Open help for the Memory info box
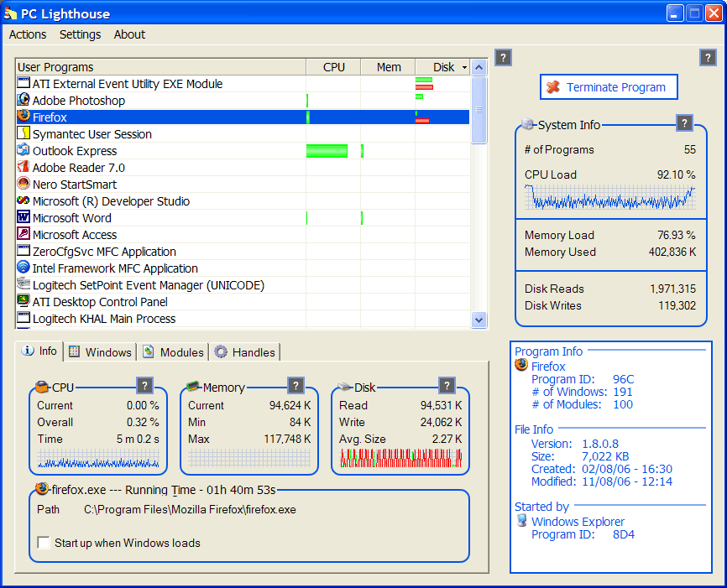Viewport: 727px width, 588px height. coord(296,386)
